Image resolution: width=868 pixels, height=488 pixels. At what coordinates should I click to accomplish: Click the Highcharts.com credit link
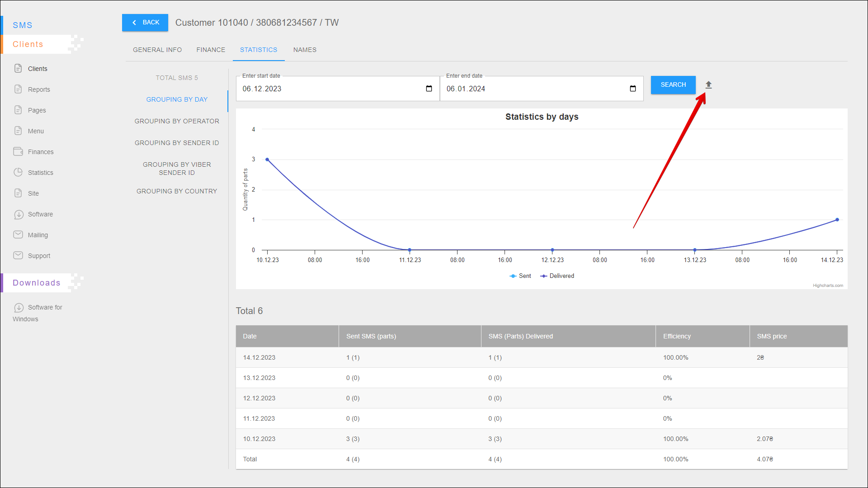point(828,286)
